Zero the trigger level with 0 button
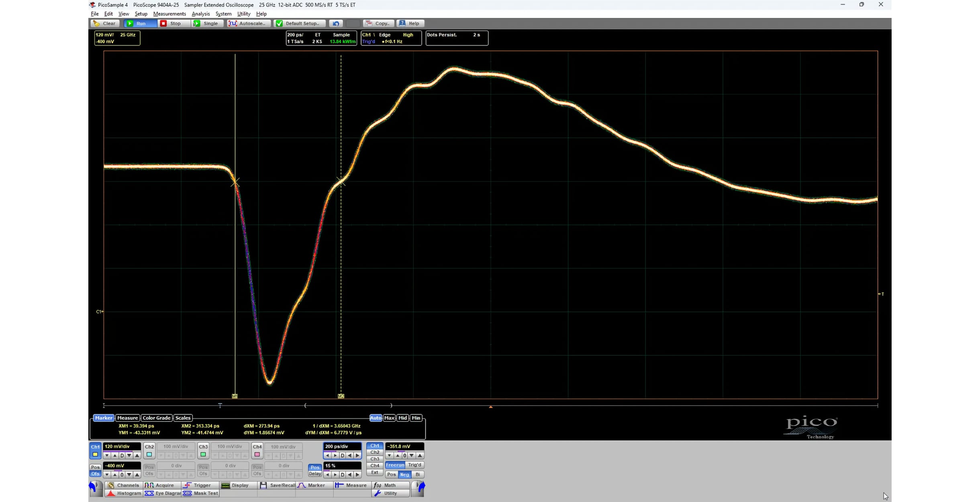980x502 pixels. (404, 455)
